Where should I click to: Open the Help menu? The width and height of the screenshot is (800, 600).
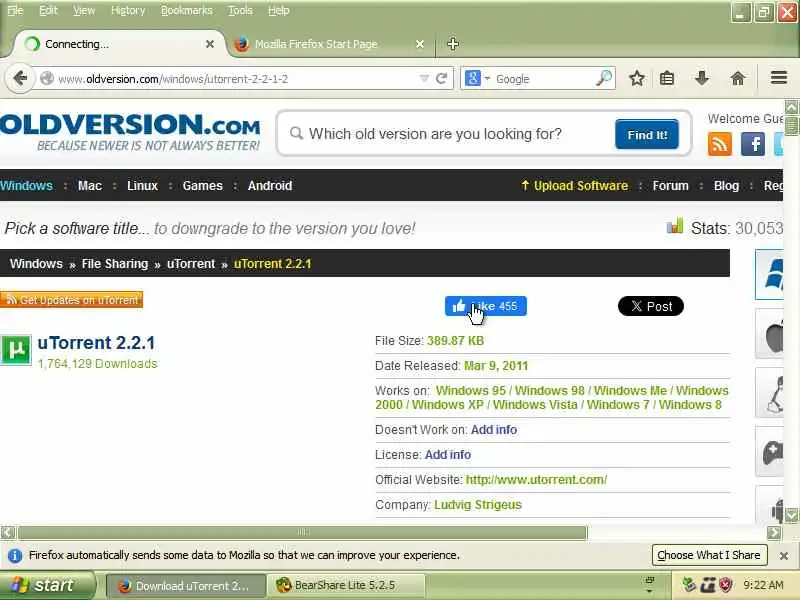[279, 10]
